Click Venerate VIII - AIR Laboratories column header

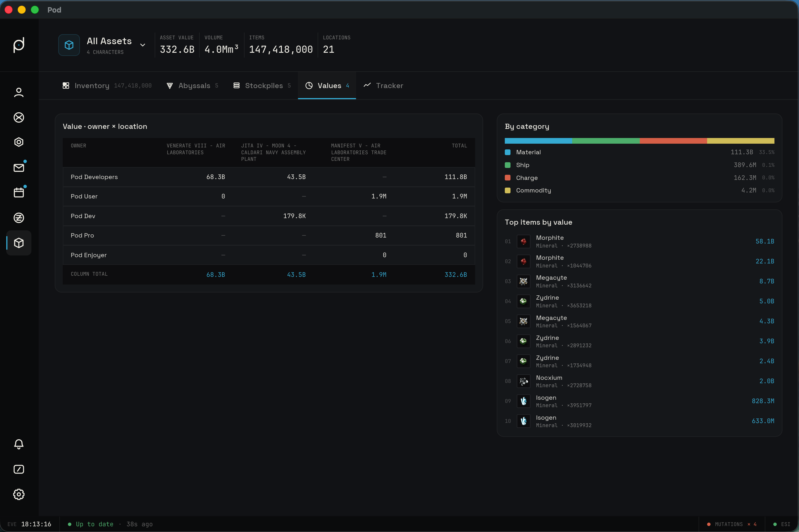tap(196, 149)
